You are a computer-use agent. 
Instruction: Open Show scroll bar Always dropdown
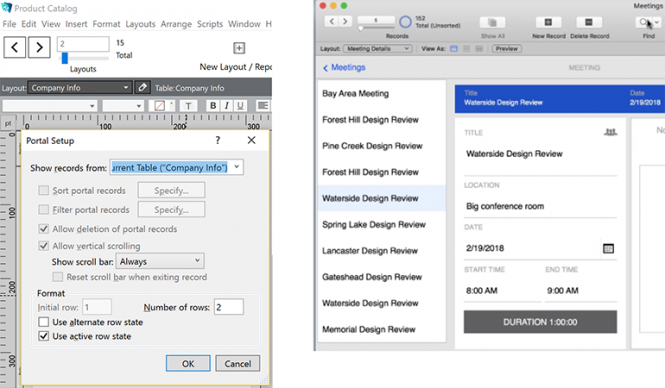(x=160, y=261)
